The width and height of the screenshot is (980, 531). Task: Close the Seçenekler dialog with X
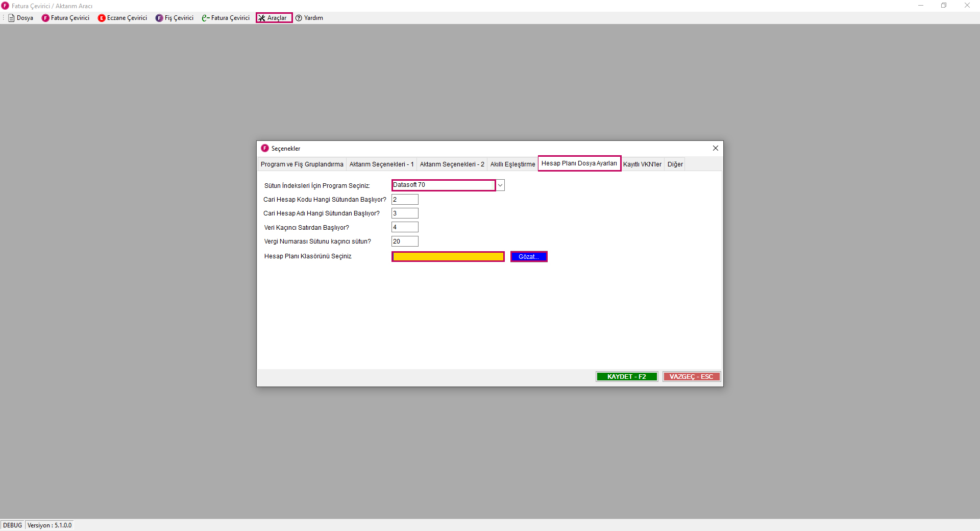click(715, 148)
